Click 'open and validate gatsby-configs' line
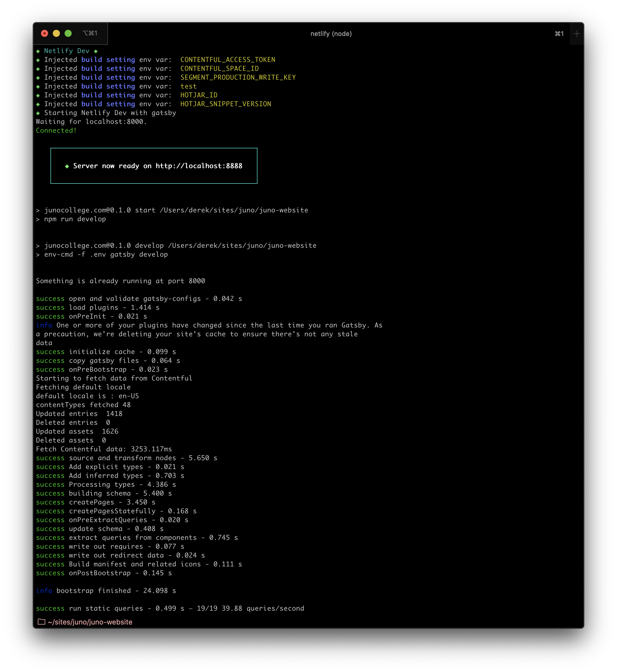This screenshot has height=672, width=617. click(x=139, y=299)
